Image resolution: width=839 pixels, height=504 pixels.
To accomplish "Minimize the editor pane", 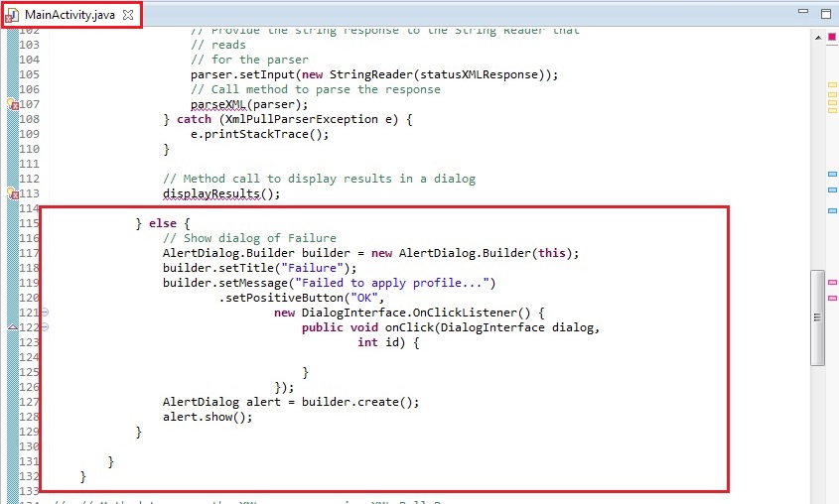I will coord(801,14).
